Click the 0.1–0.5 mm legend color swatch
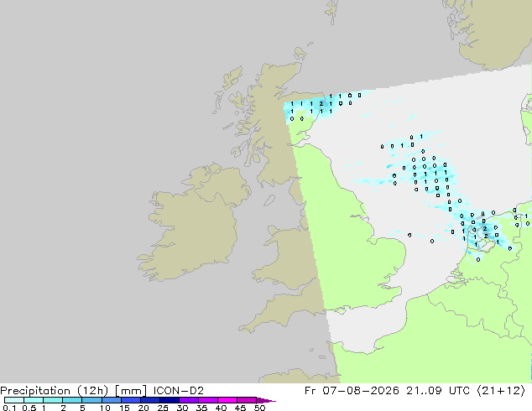The width and height of the screenshot is (532, 411). coord(14,400)
